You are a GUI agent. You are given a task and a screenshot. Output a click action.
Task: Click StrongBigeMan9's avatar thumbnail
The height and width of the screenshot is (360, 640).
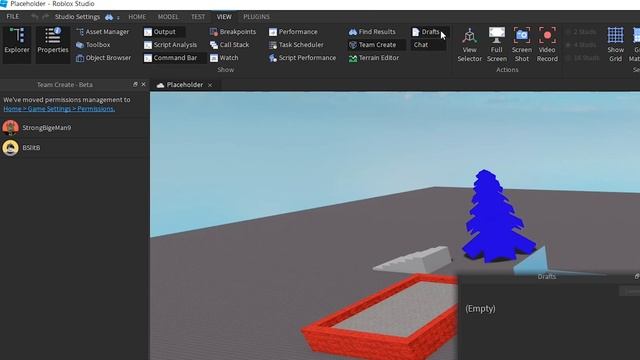(11, 128)
